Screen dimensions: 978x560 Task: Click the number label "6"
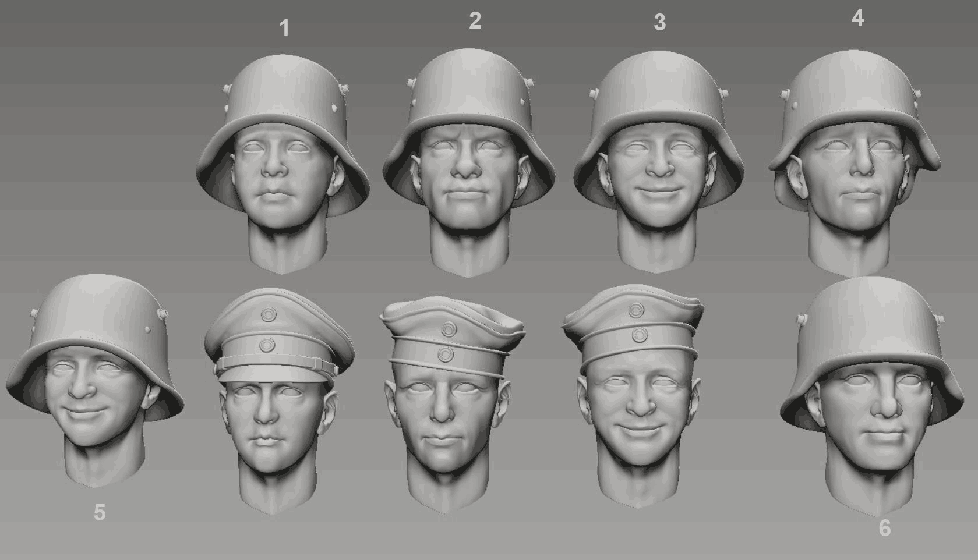point(884,528)
